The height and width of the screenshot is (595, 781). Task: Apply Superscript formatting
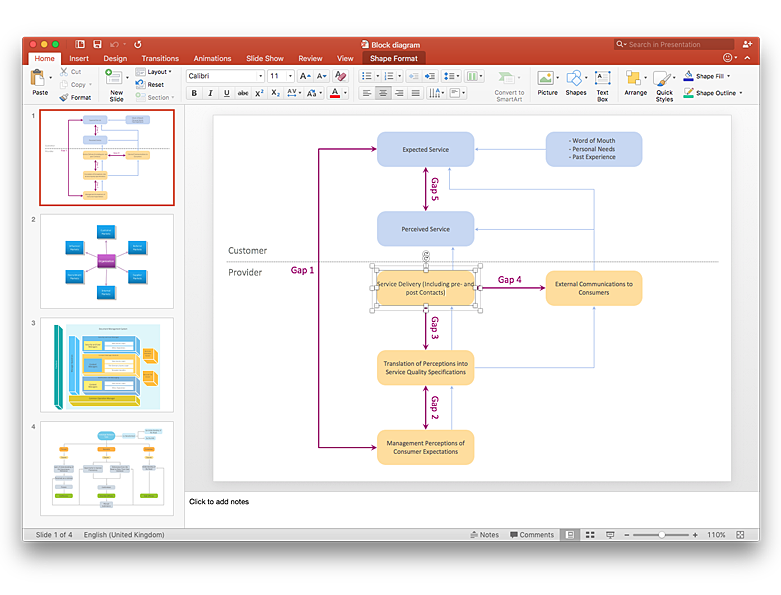click(x=259, y=93)
